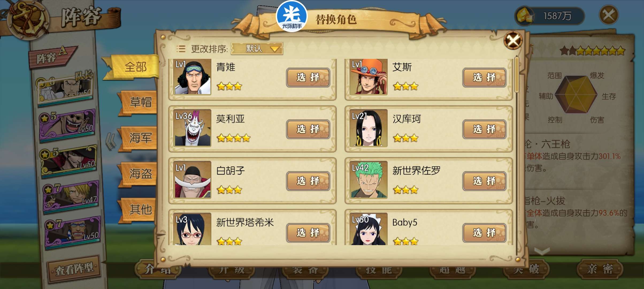Tap the gold ore currency icon
Image resolution: width=644 pixels, height=289 pixels.
pos(524,16)
